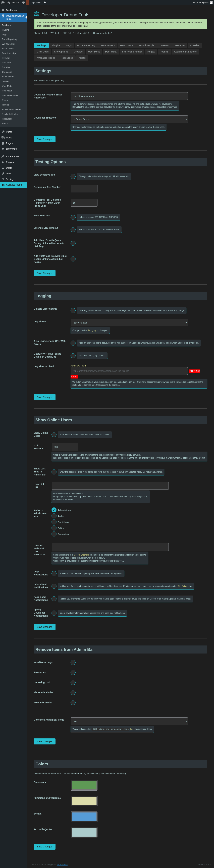The image size is (214, 868).
Task: Open comments bubble icon in admin bar
Action: point(23,3)
